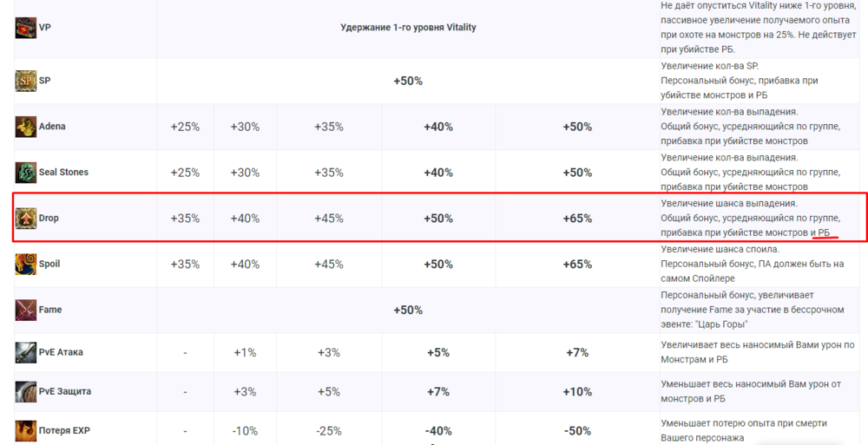Select the +50% value in SP row
868x445 pixels.
(408, 81)
